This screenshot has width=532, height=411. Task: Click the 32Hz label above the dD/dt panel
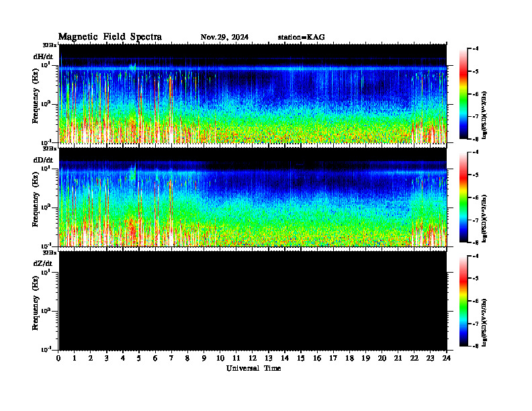[50, 148]
